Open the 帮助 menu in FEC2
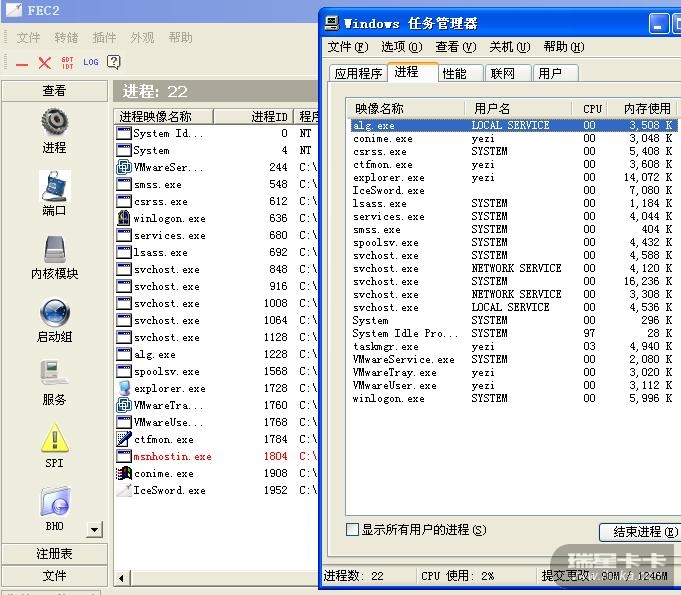Screen dimensions: 681x595 pyautogui.click(x=180, y=37)
